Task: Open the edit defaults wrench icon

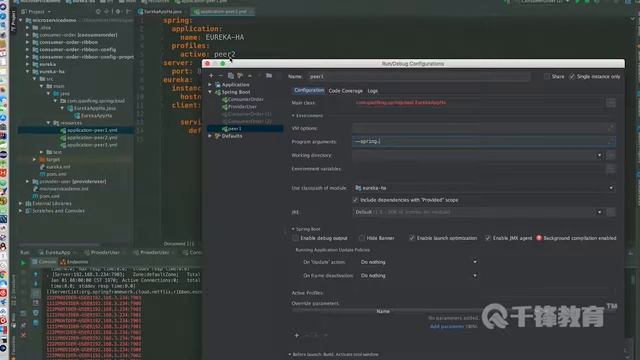Action: pos(240,76)
